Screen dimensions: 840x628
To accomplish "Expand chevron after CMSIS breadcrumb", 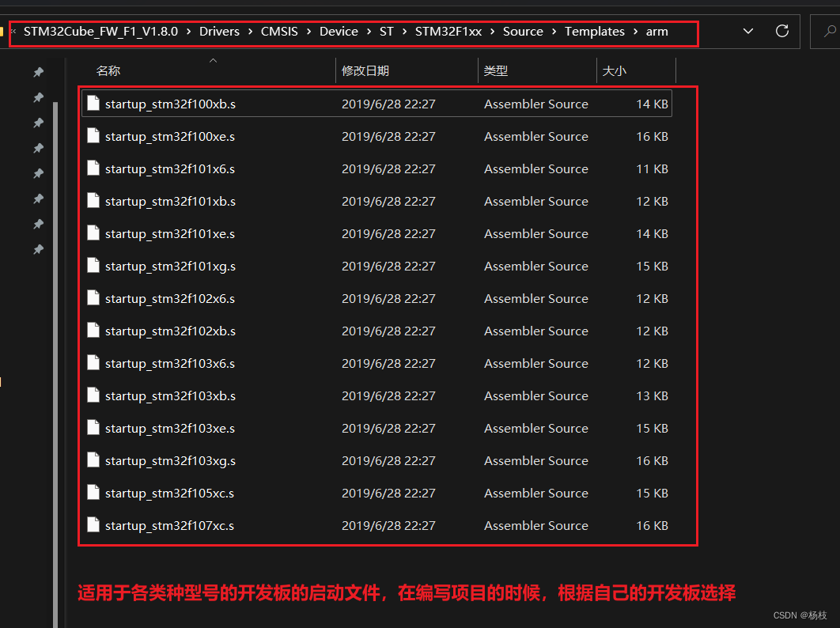I will click(308, 32).
